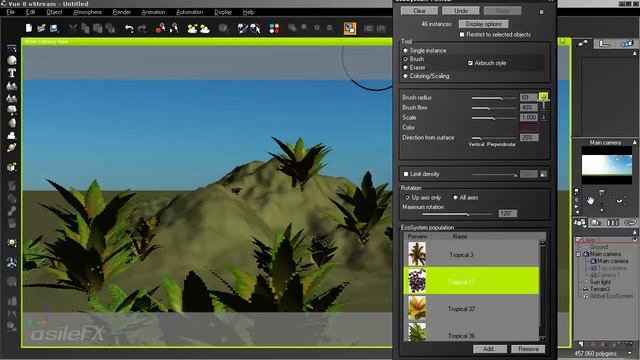Image resolution: width=640 pixels, height=360 pixels.
Task: Adjust the Maximum rotation slider
Action: (x=457, y=214)
